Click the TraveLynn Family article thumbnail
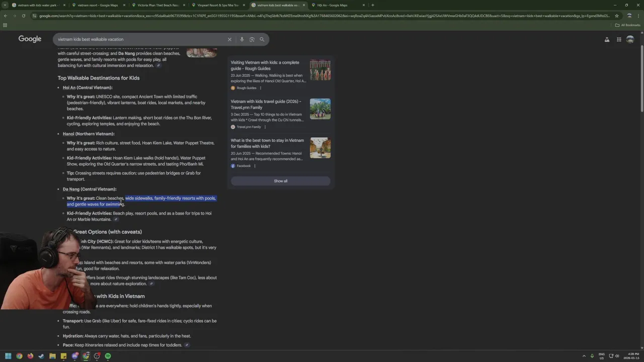This screenshot has width=644, height=362. tap(320, 109)
